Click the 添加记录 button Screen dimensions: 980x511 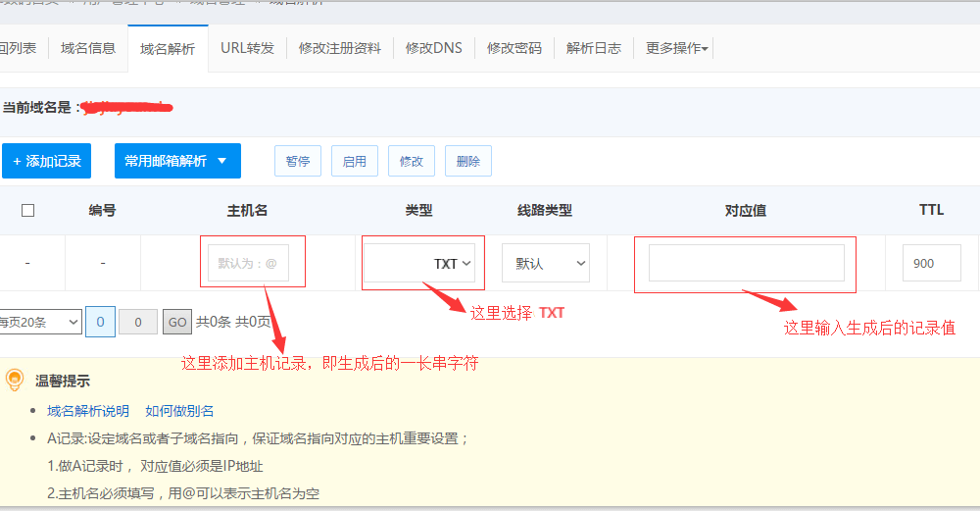click(46, 161)
